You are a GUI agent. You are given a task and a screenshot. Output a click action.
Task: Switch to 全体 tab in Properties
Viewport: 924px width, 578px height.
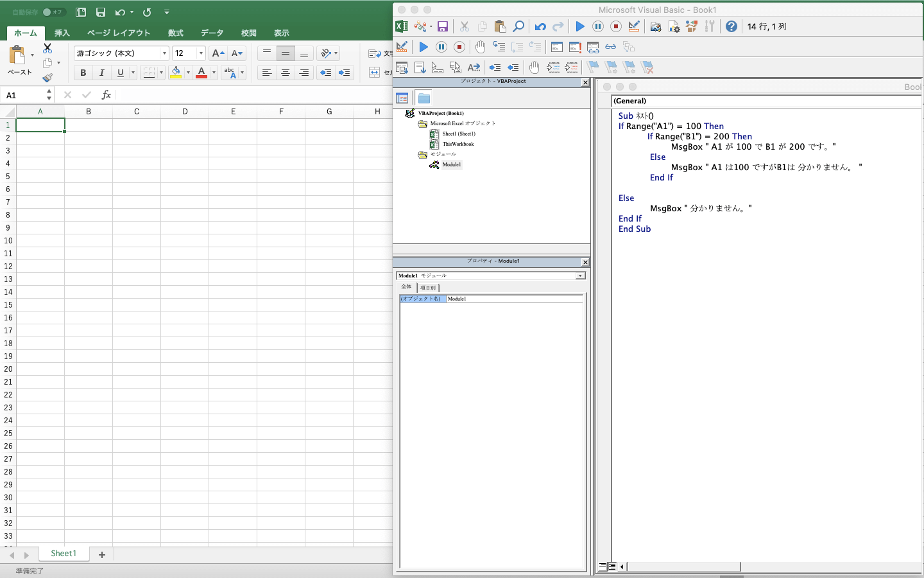tap(407, 287)
